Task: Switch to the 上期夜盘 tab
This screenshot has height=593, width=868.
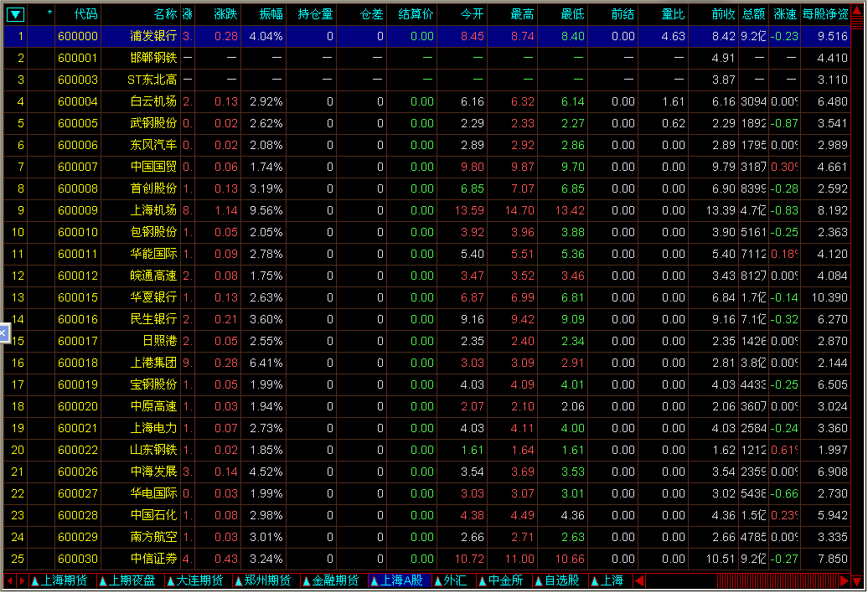Action: click(127, 580)
